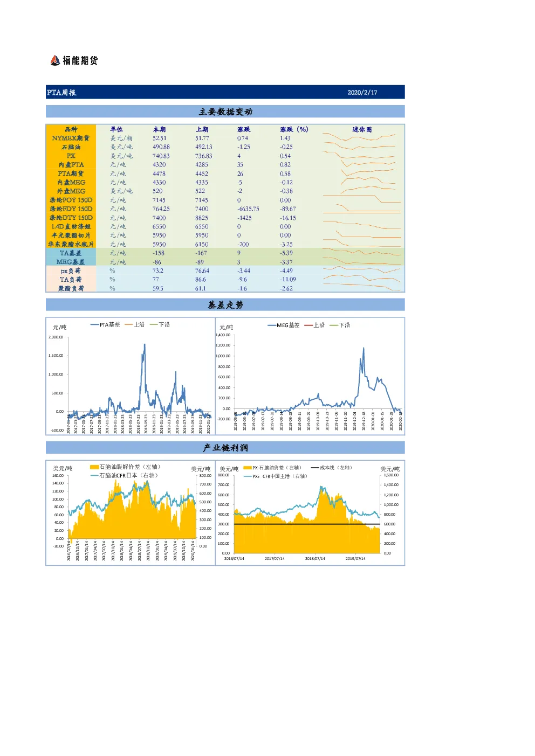This screenshot has height=756, width=535.
Task: Click the 本期 column header
Action: pos(159,129)
